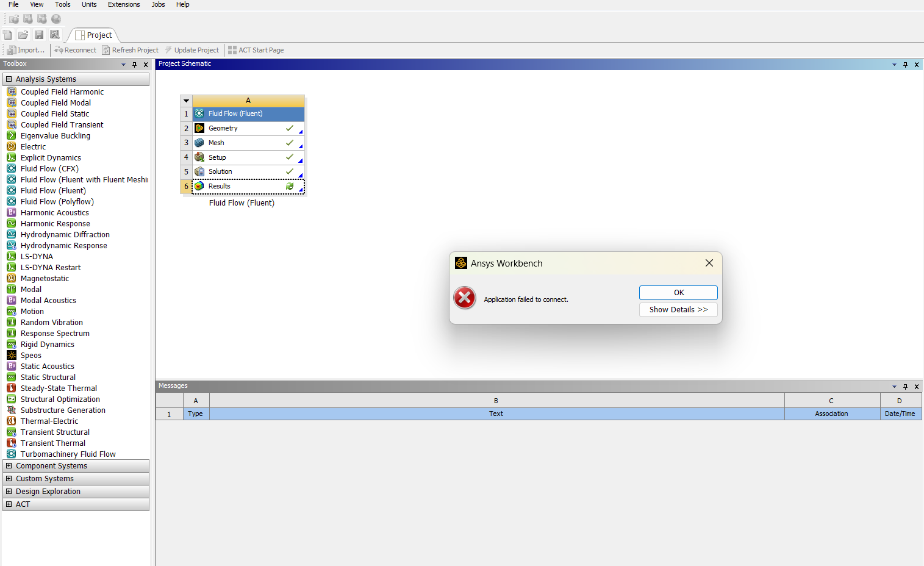Open the Extensions menu
The image size is (924, 566).
tap(124, 4)
